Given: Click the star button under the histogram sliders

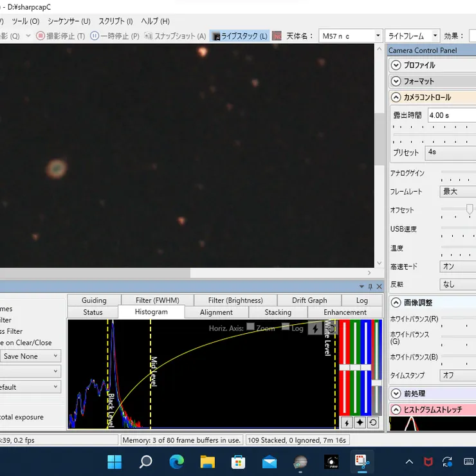Looking at the screenshot, I should click(x=360, y=423).
